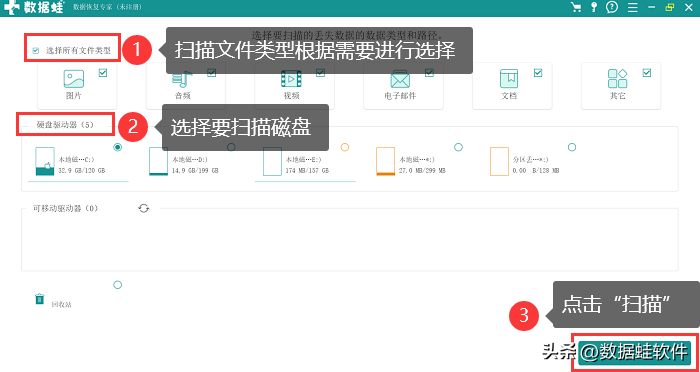Open the help question mark icon
The image size is (700, 372).
pos(612,7)
